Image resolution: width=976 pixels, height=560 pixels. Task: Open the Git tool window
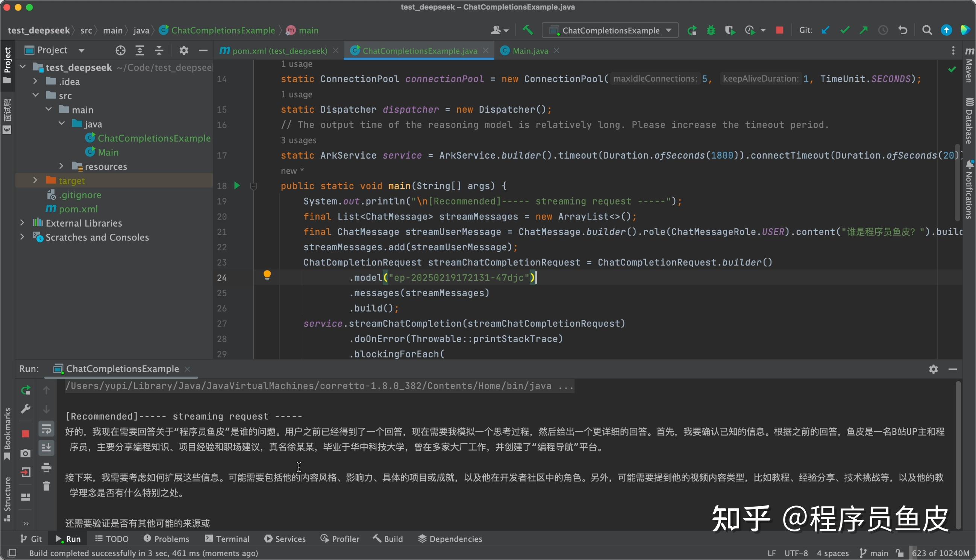[31, 539]
